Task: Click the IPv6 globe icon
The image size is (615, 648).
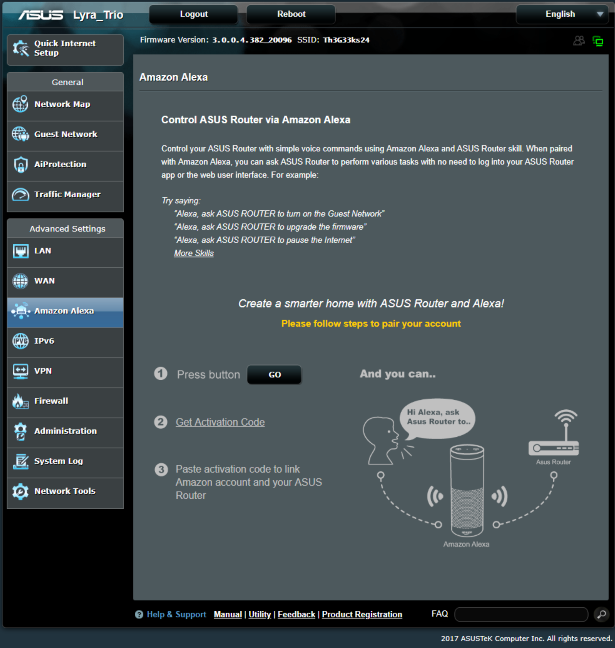Action: (x=20, y=341)
